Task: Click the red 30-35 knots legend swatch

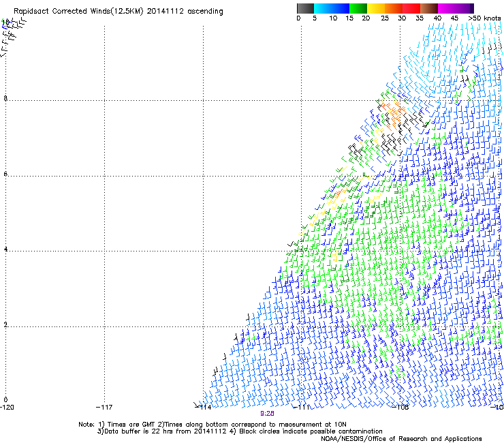Action: click(411, 8)
